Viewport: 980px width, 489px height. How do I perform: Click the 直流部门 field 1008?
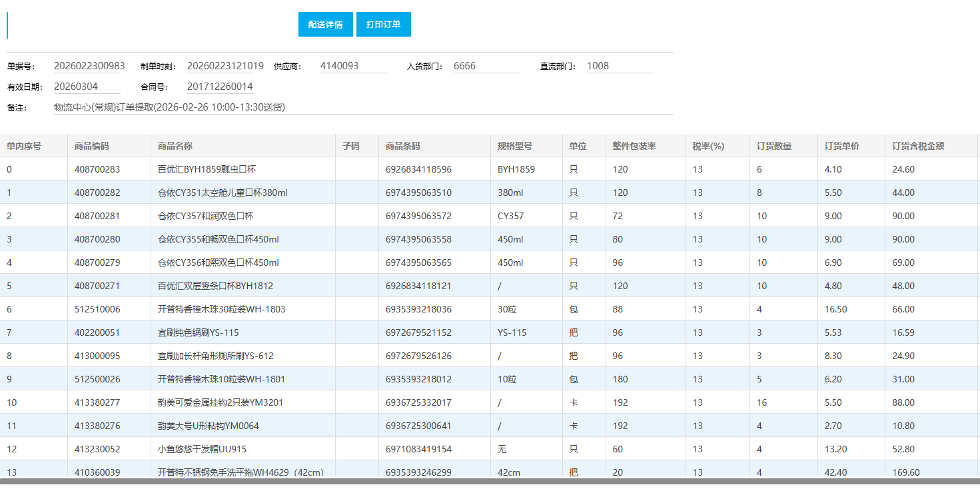(619, 66)
